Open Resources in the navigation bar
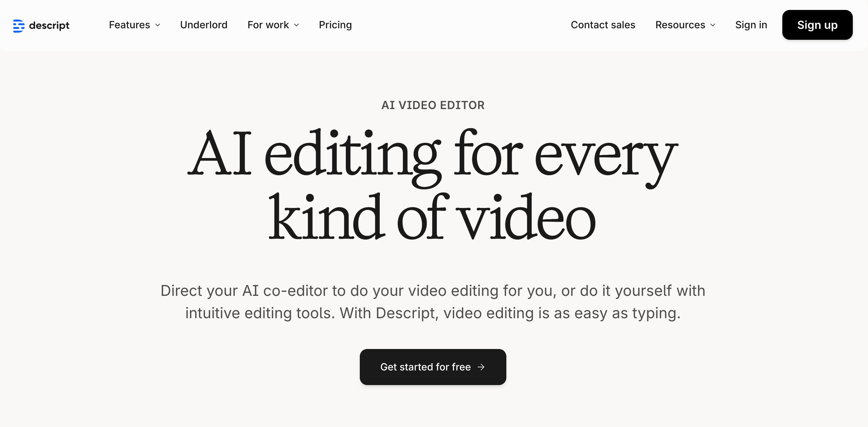This screenshot has width=868, height=427. click(x=680, y=25)
